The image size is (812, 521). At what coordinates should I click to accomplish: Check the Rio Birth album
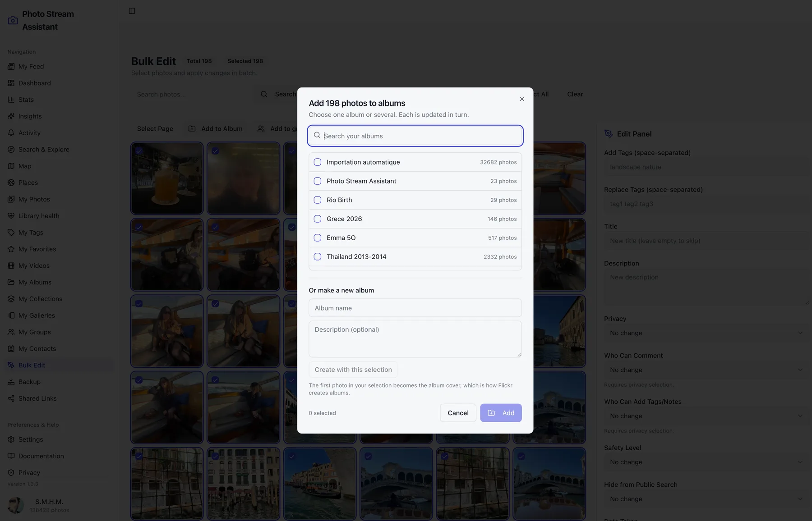point(318,200)
